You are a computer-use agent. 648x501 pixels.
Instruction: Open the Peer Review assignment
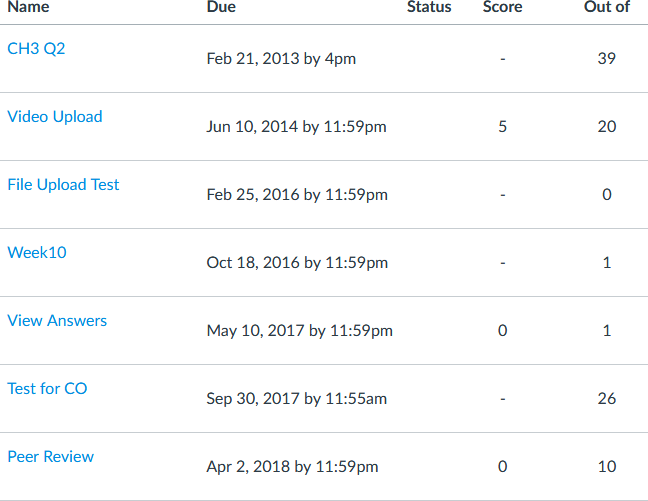tap(51, 457)
